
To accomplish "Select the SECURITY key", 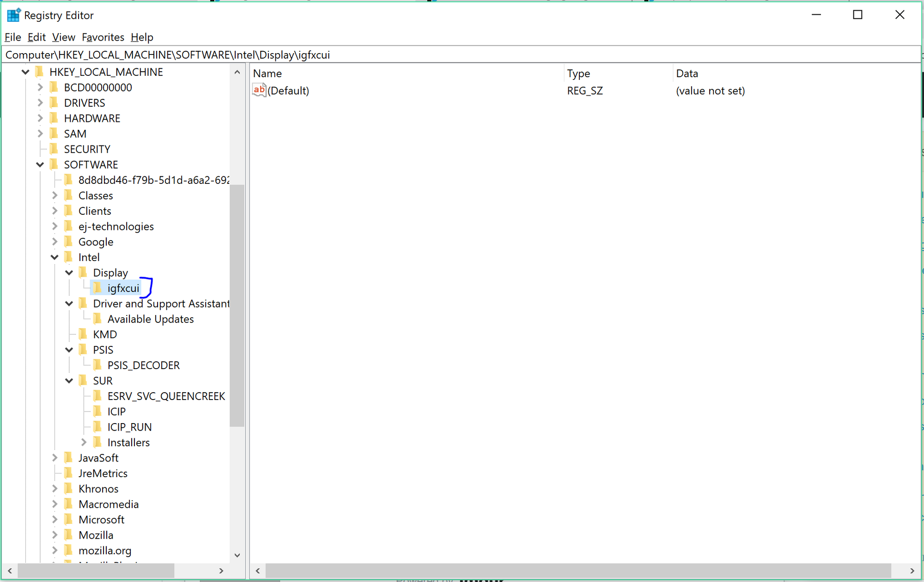I will tap(87, 149).
